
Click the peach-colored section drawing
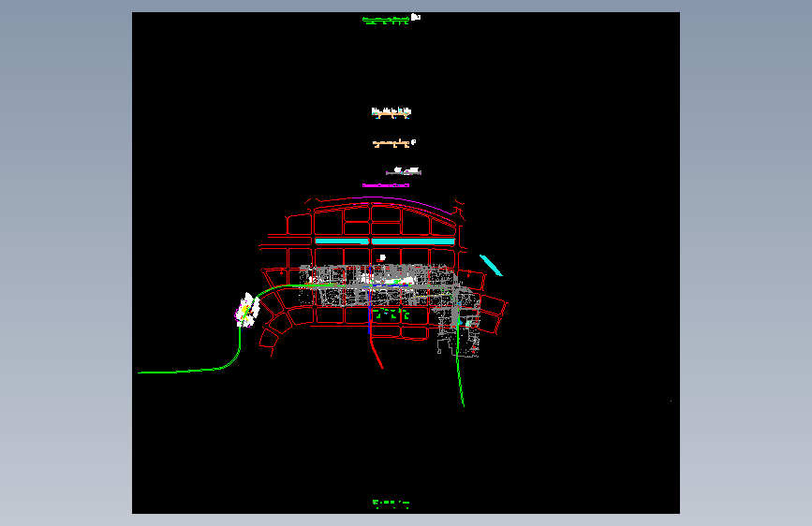[x=392, y=143]
